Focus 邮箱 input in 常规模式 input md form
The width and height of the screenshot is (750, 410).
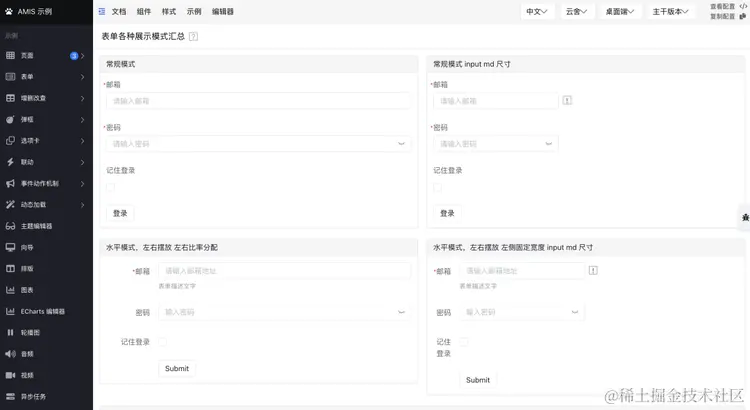click(496, 101)
